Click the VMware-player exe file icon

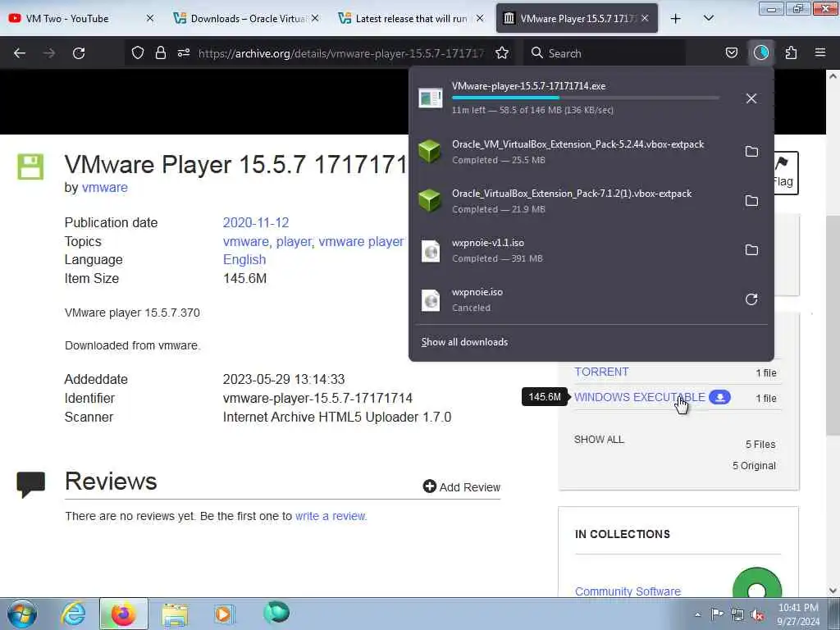(x=431, y=98)
